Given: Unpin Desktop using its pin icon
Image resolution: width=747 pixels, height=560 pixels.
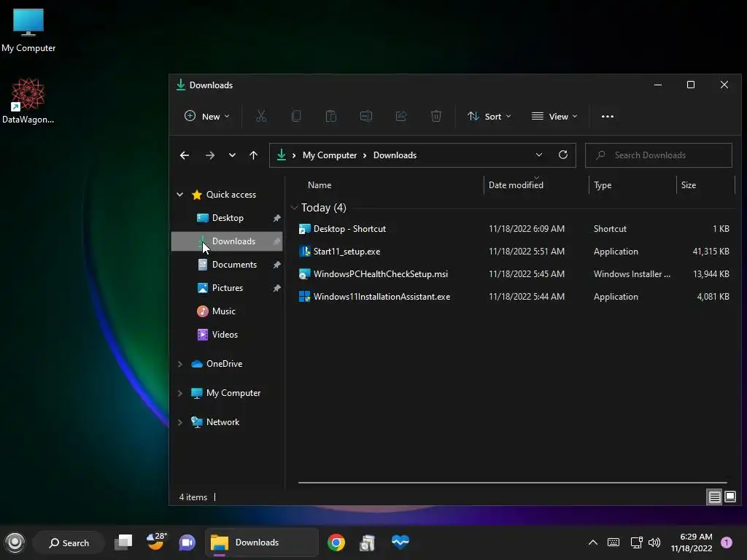Looking at the screenshot, I should click(x=276, y=218).
